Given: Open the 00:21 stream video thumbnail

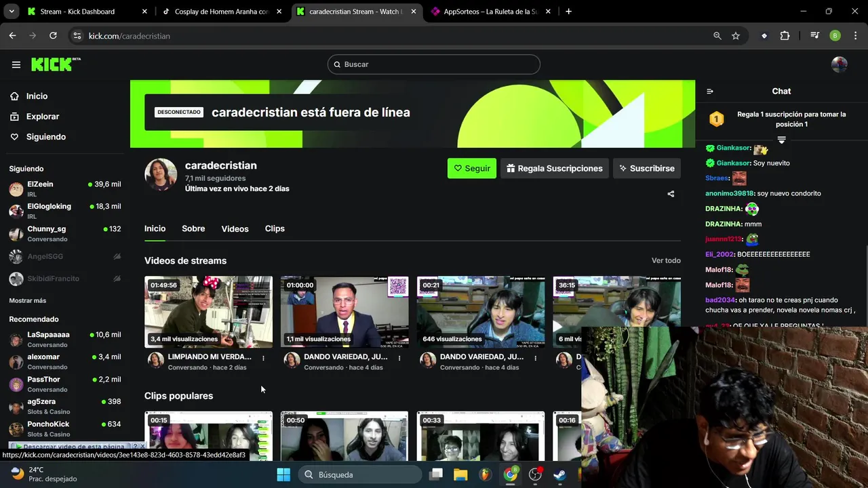Looking at the screenshot, I should [481, 312].
